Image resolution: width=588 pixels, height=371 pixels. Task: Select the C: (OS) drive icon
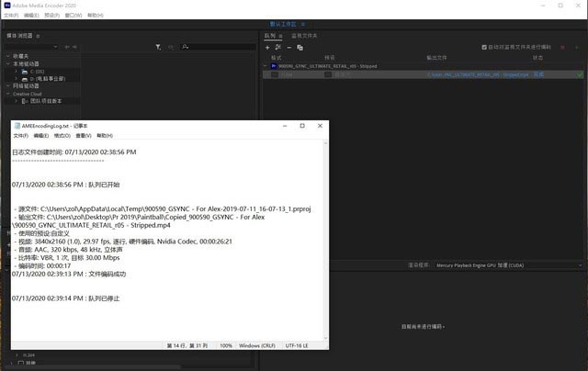point(25,72)
